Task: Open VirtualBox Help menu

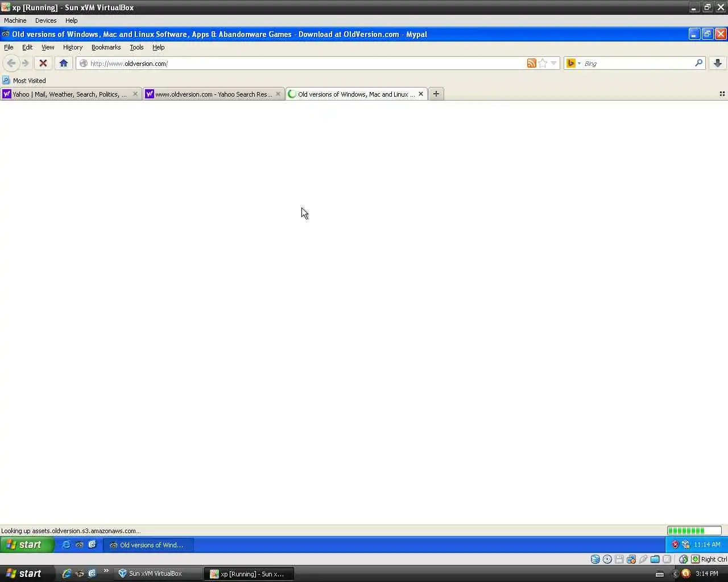Action: point(71,20)
